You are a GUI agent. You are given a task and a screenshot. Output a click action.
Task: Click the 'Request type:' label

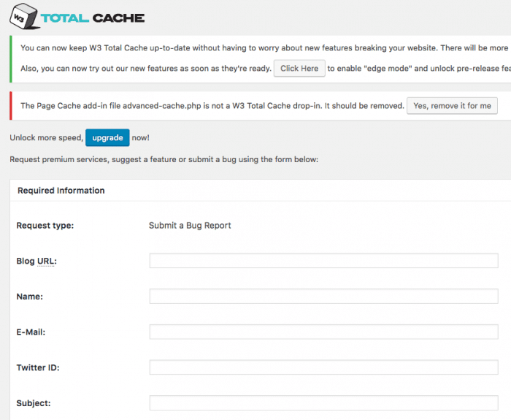point(45,226)
